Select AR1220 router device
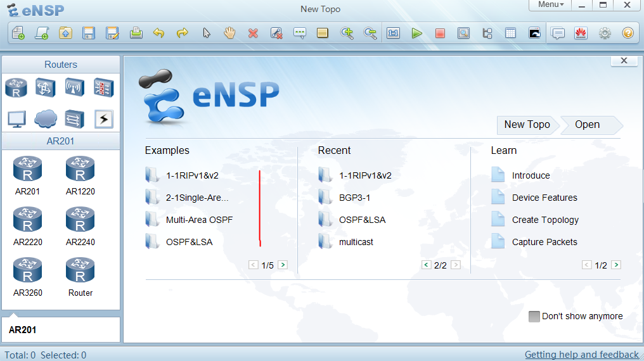The width and height of the screenshot is (644, 361). [80, 175]
